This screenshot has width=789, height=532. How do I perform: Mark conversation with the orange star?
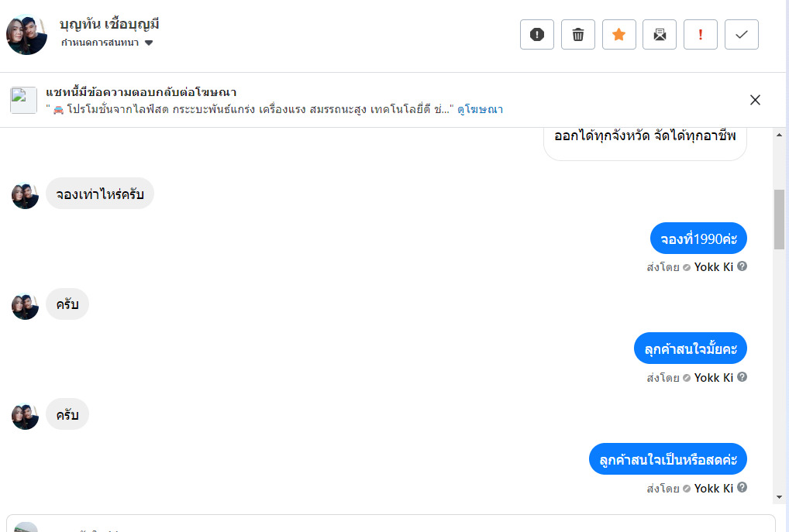coord(618,35)
